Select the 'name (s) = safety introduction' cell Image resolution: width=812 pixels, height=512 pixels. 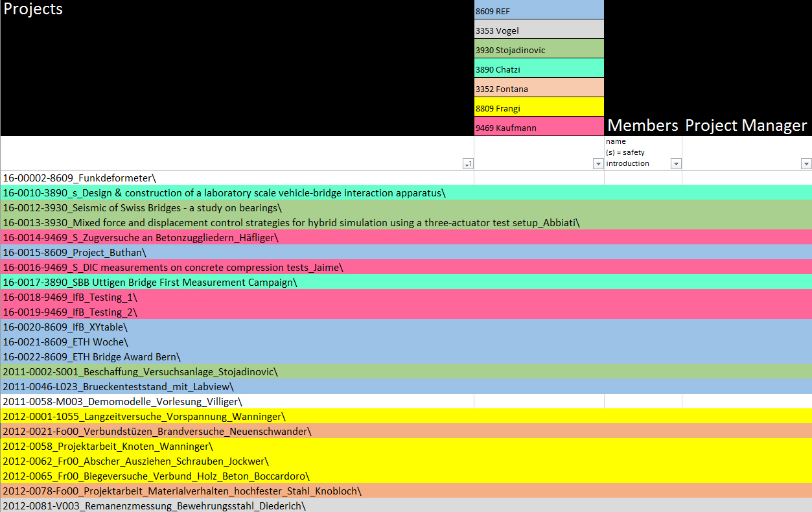click(x=643, y=153)
